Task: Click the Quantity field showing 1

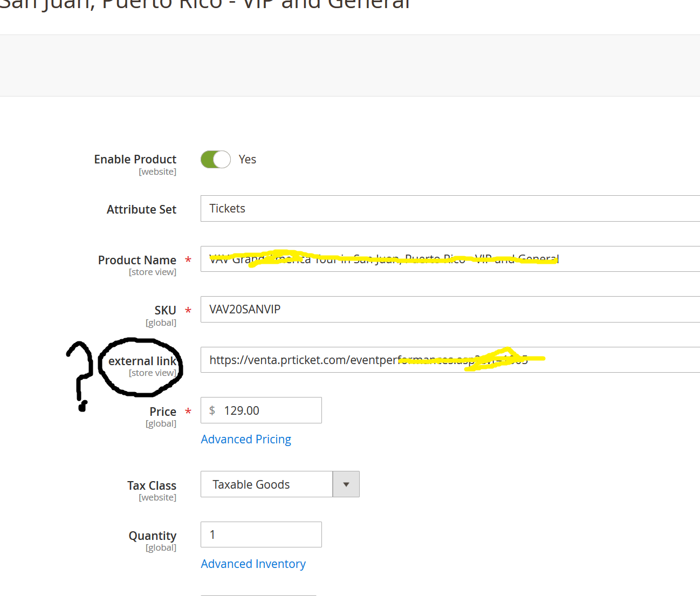Action: coord(261,535)
